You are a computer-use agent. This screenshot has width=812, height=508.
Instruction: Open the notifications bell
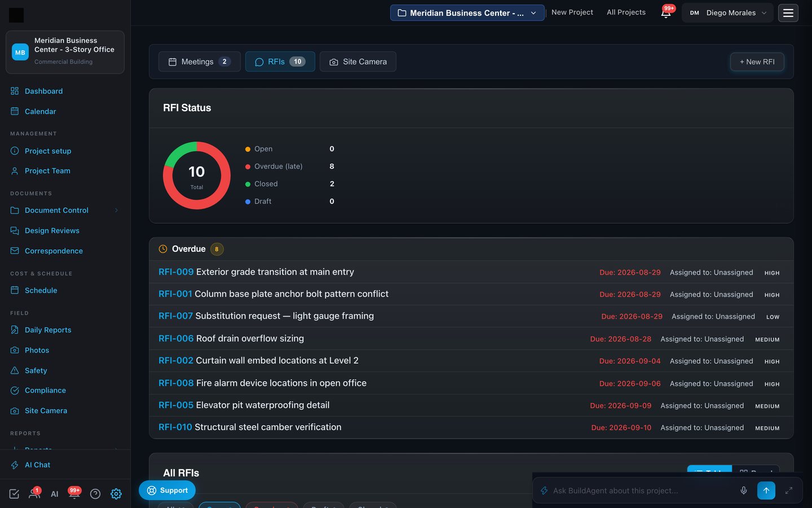coord(666,13)
